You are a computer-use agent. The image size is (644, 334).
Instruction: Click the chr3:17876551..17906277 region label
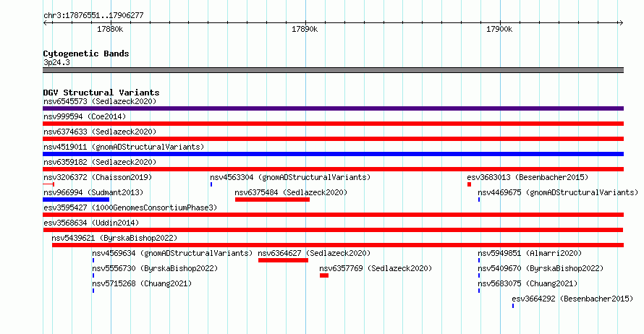[93, 15]
